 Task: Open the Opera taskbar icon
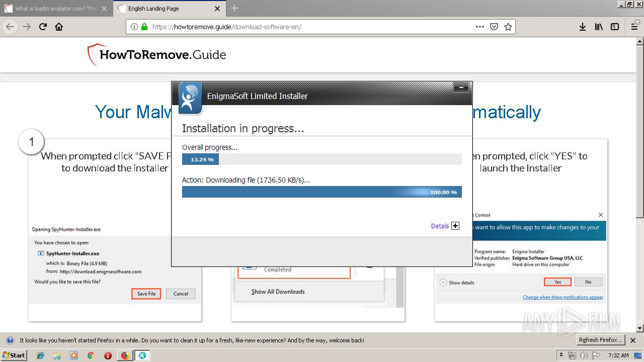108,355
